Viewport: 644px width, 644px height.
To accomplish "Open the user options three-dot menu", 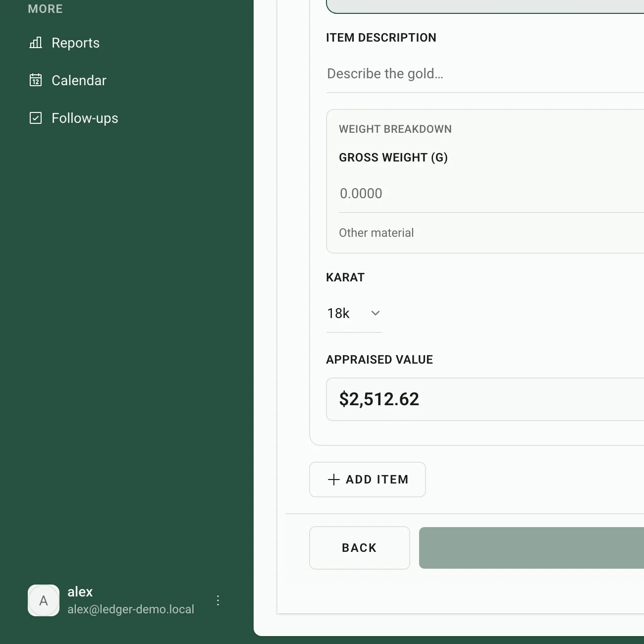I will tap(218, 600).
